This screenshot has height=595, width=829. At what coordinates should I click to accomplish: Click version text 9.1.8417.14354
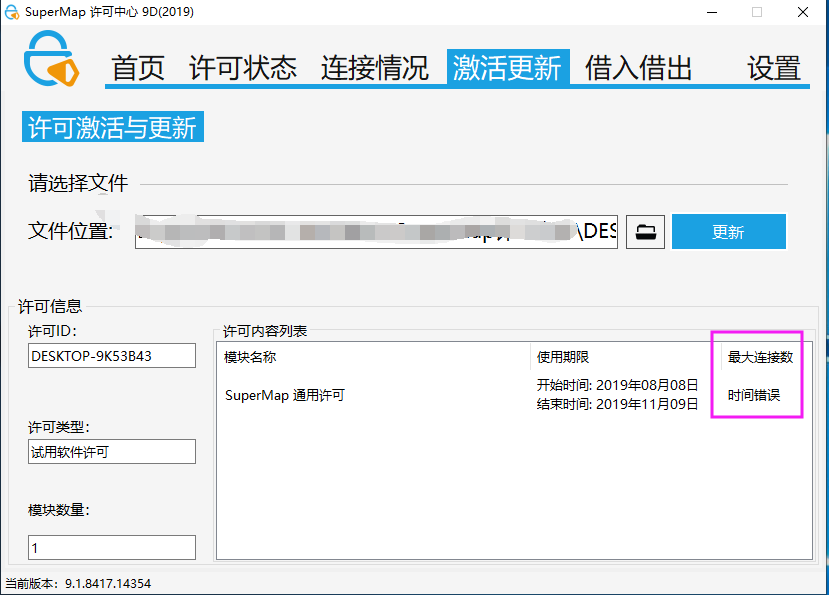[x=108, y=583]
